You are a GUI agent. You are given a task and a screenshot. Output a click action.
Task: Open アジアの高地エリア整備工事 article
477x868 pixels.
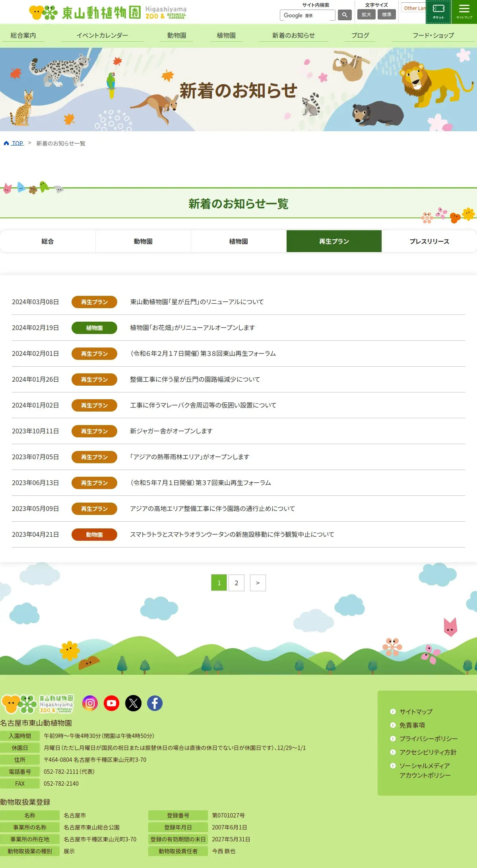click(x=212, y=509)
